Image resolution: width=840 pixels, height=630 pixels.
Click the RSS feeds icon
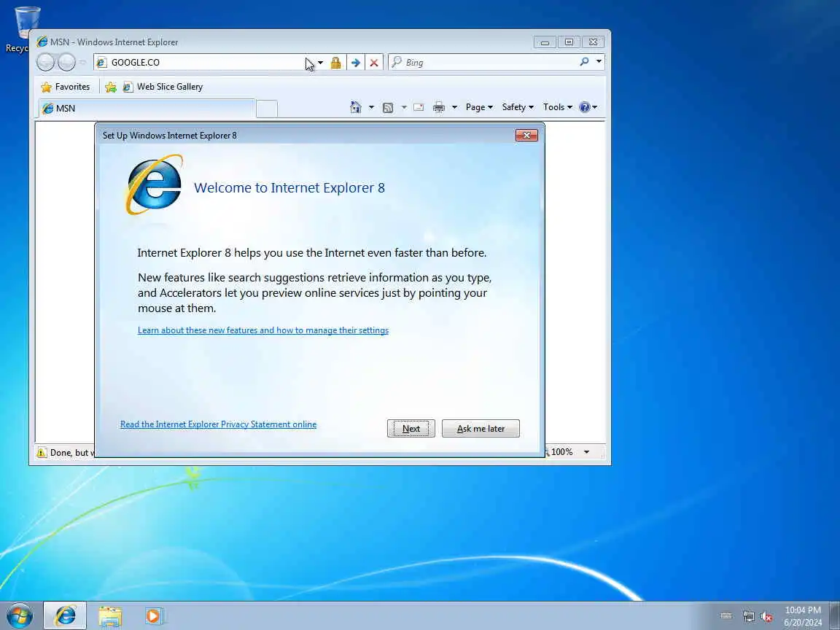[388, 108]
